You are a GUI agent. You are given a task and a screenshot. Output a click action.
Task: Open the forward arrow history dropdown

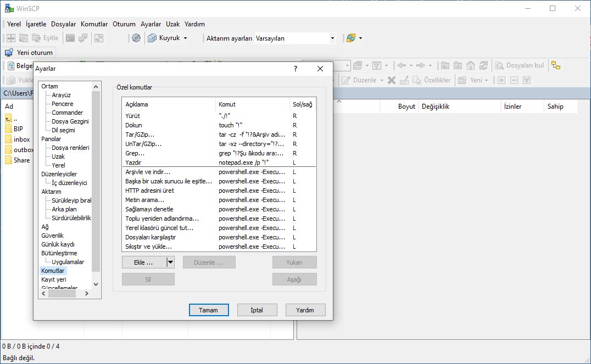(x=430, y=65)
